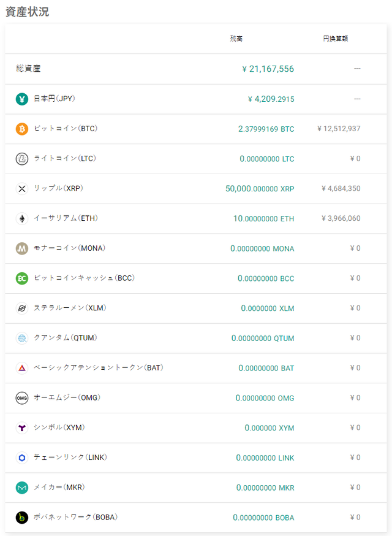This screenshot has width=392, height=536.
Task: Click the balance 2.37999169 BTC
Action: (x=266, y=129)
